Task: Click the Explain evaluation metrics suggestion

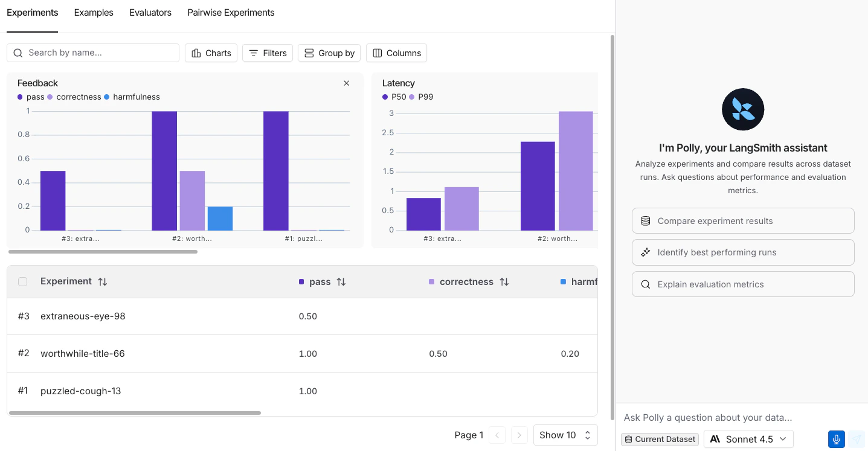Action: (742, 284)
